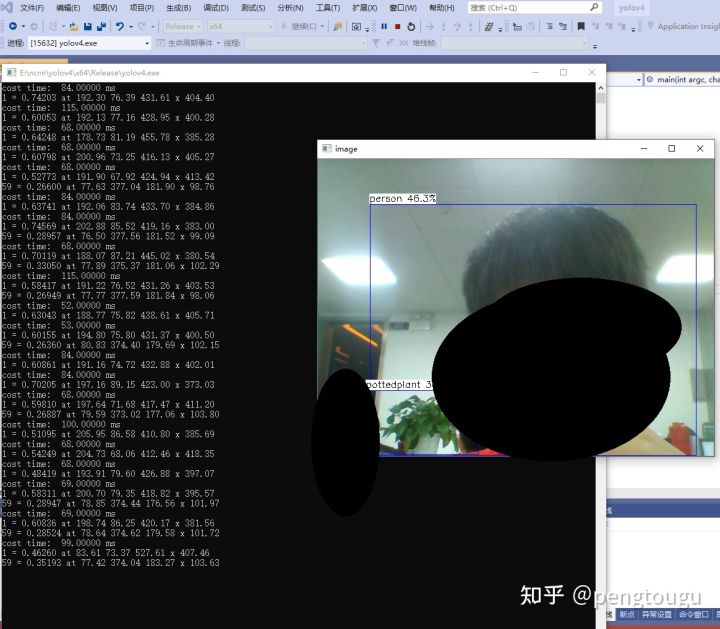Click the comment out lines icon
This screenshot has height=629, width=720.
point(549,27)
